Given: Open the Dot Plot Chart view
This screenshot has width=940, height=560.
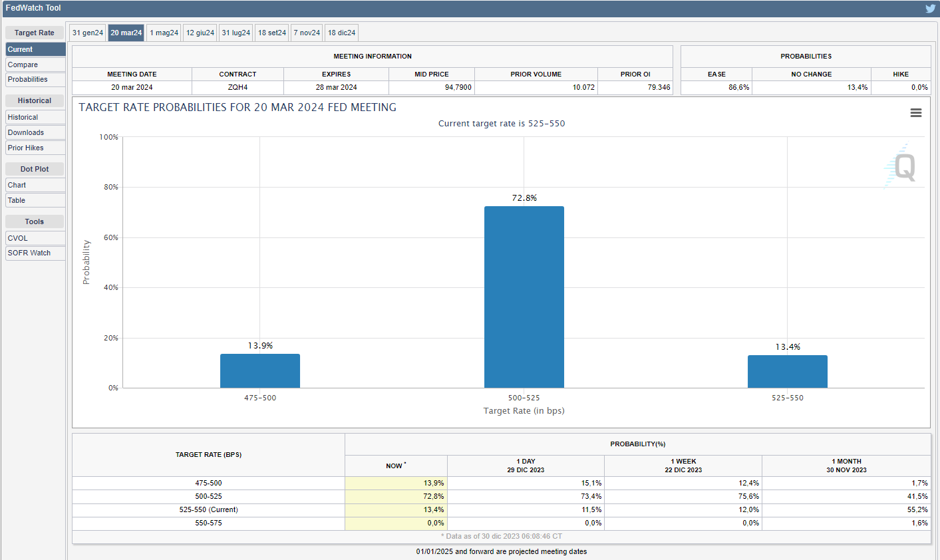Looking at the screenshot, I should click(35, 185).
